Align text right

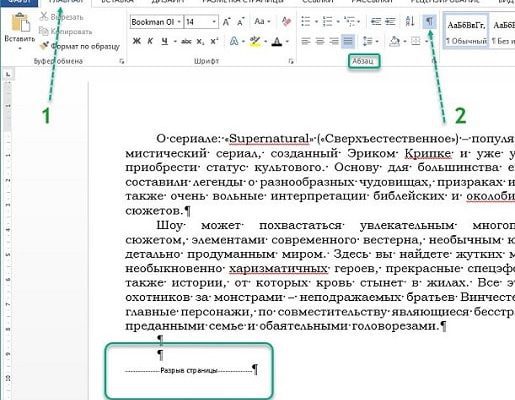(x=334, y=41)
